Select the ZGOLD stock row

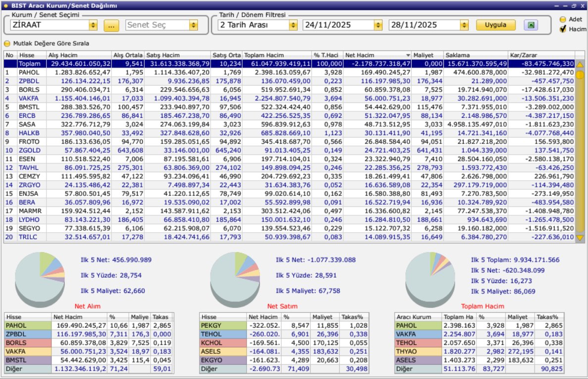[289, 150]
